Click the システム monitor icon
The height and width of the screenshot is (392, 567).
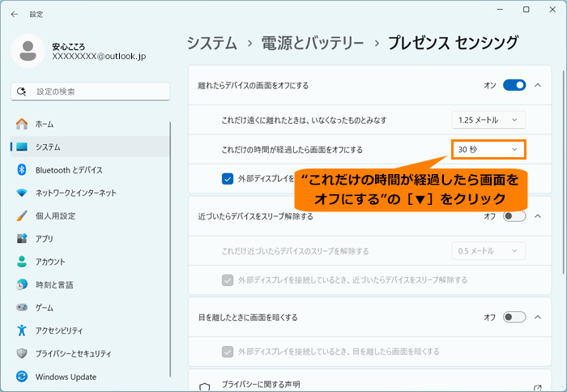coord(22,147)
